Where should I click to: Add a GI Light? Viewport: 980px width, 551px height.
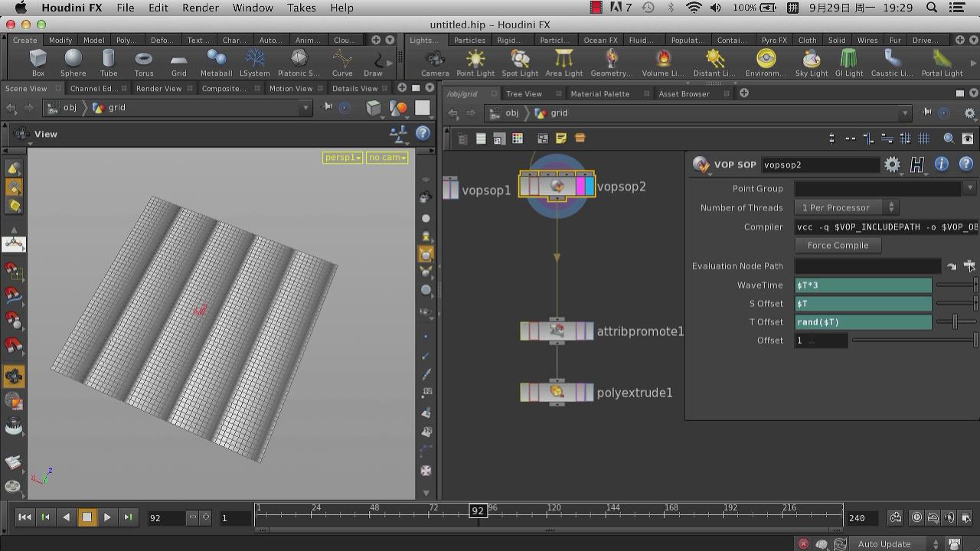848,63
